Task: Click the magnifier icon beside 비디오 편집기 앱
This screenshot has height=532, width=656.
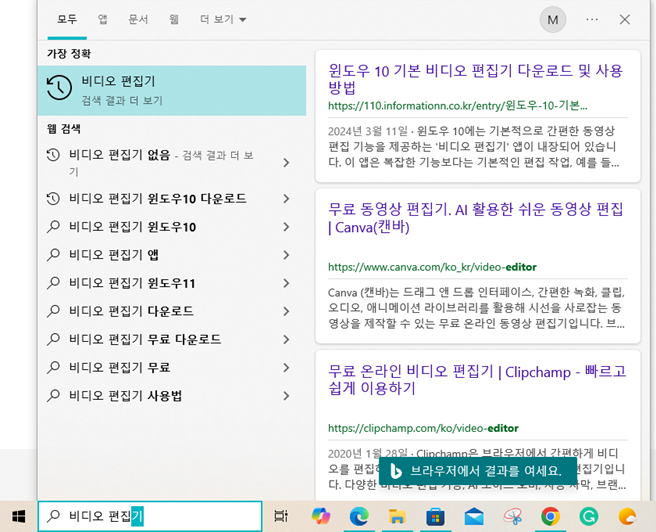Action: click(x=53, y=254)
